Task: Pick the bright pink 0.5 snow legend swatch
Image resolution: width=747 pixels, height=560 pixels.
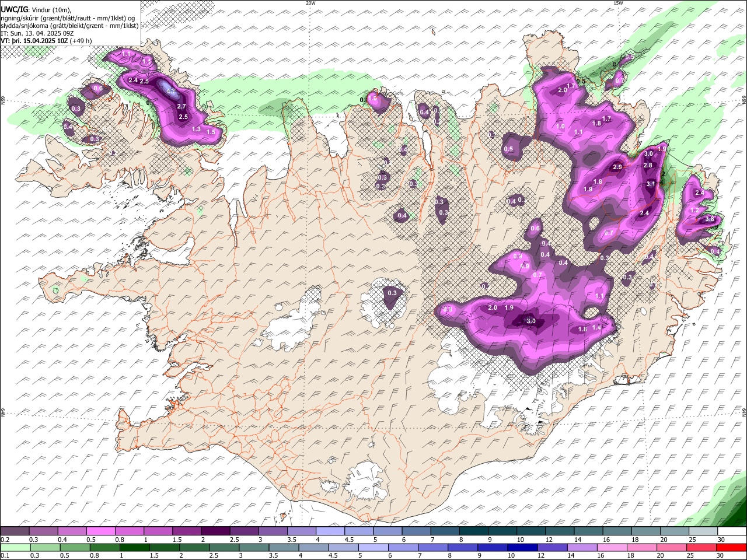Action: (x=100, y=531)
